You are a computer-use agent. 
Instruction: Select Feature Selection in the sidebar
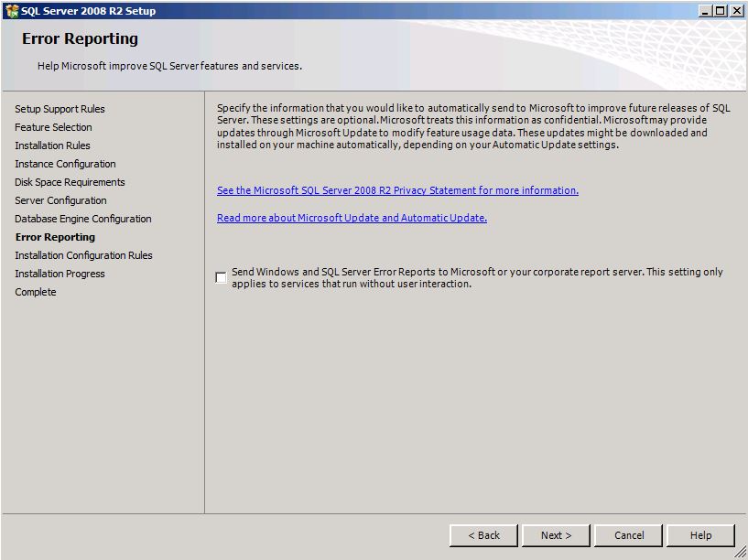tap(52, 126)
